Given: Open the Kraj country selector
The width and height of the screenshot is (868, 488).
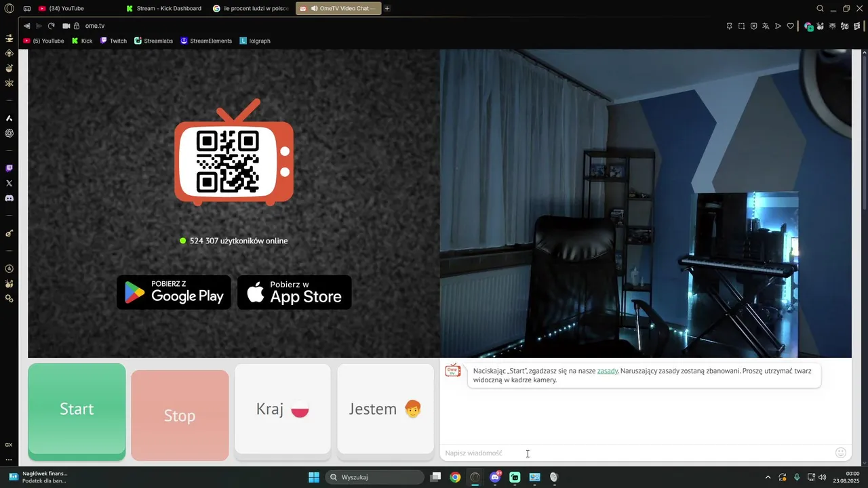Looking at the screenshot, I should (x=283, y=409).
